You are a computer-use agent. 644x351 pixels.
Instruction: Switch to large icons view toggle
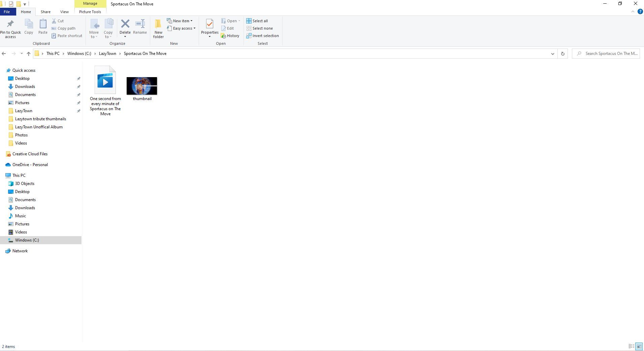point(639,346)
